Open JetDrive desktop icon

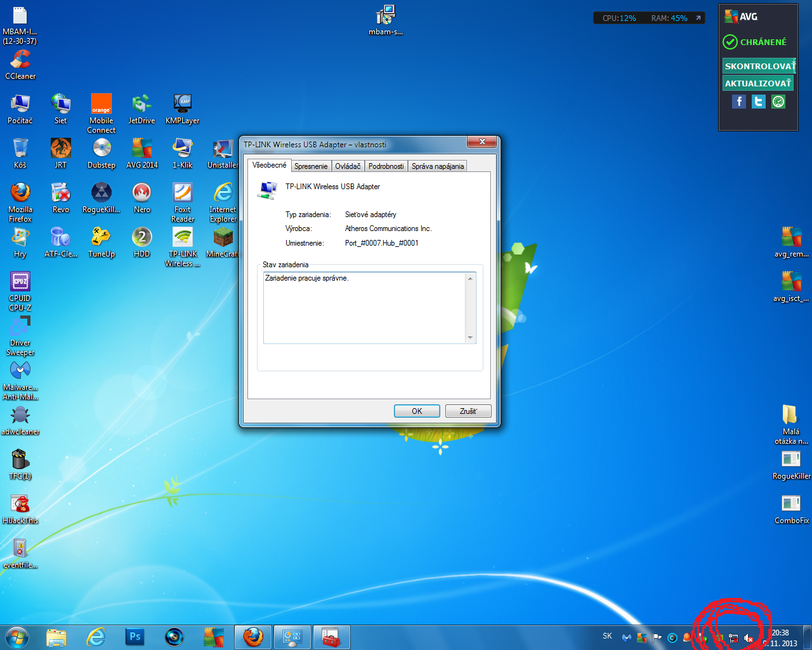142,109
